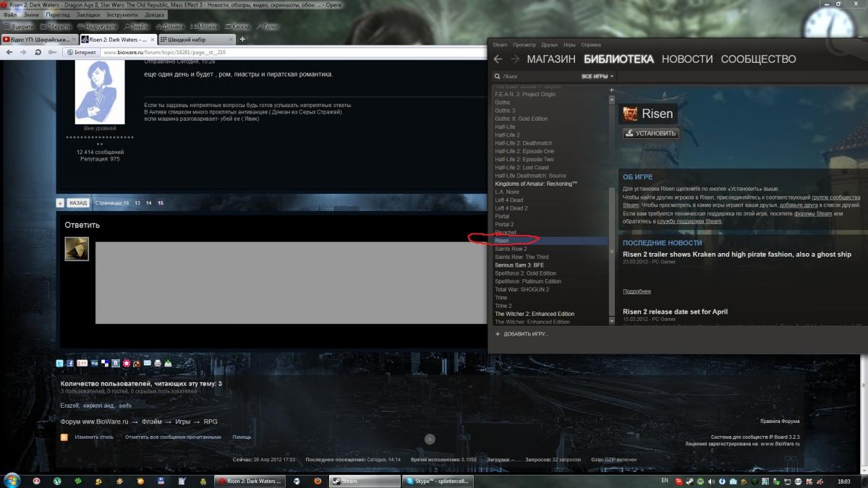
Task: Click the RPG breadcrumb link
Action: [210, 421]
